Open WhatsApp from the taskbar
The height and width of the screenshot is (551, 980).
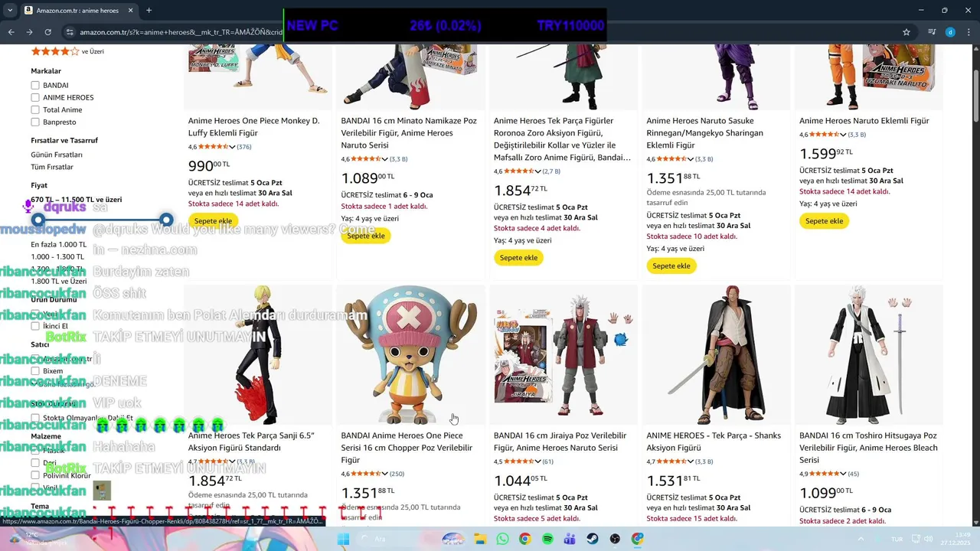click(x=502, y=539)
